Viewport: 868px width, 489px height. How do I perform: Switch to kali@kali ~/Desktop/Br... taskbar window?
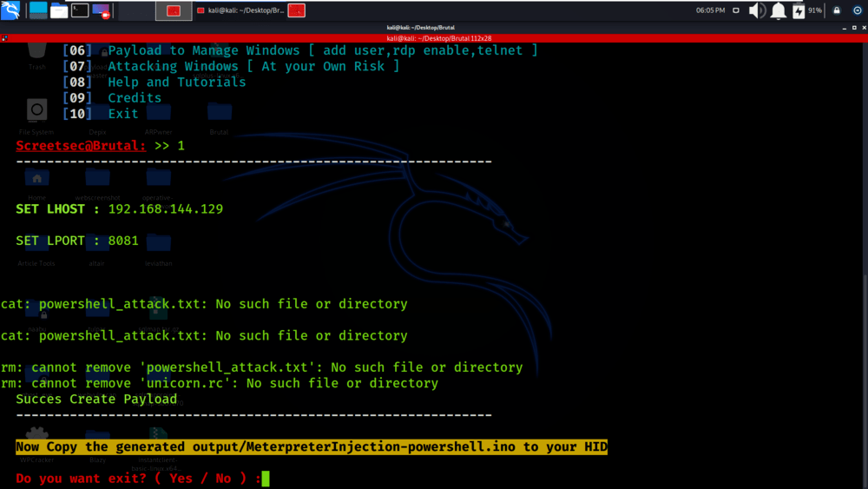point(240,10)
